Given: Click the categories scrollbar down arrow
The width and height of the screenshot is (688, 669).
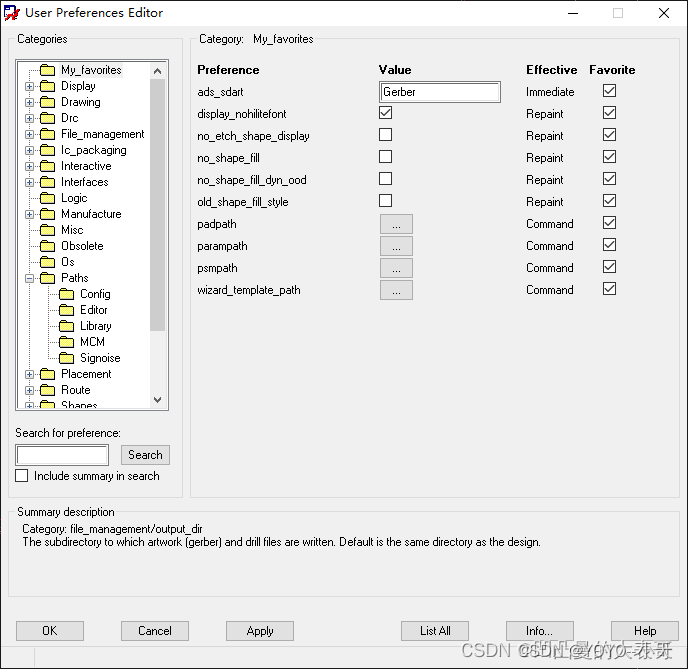Looking at the screenshot, I should point(158,400).
